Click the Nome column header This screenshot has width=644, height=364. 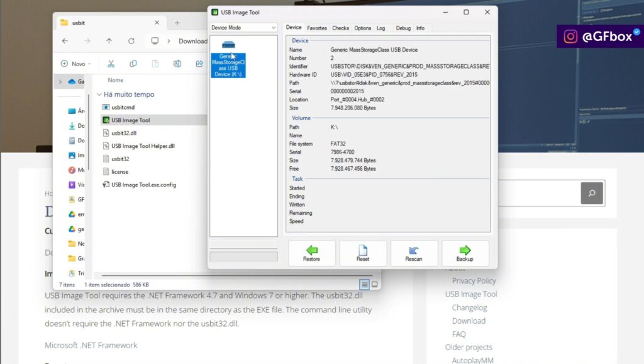click(116, 80)
